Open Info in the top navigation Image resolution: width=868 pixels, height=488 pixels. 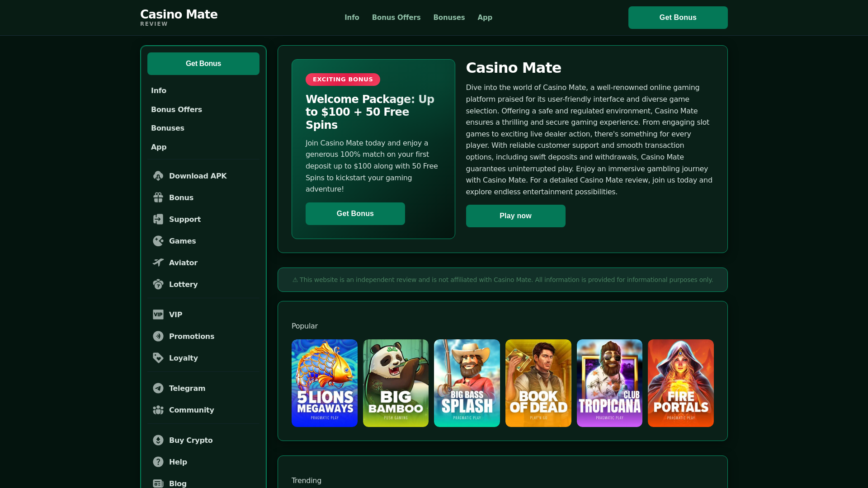pyautogui.click(x=352, y=18)
